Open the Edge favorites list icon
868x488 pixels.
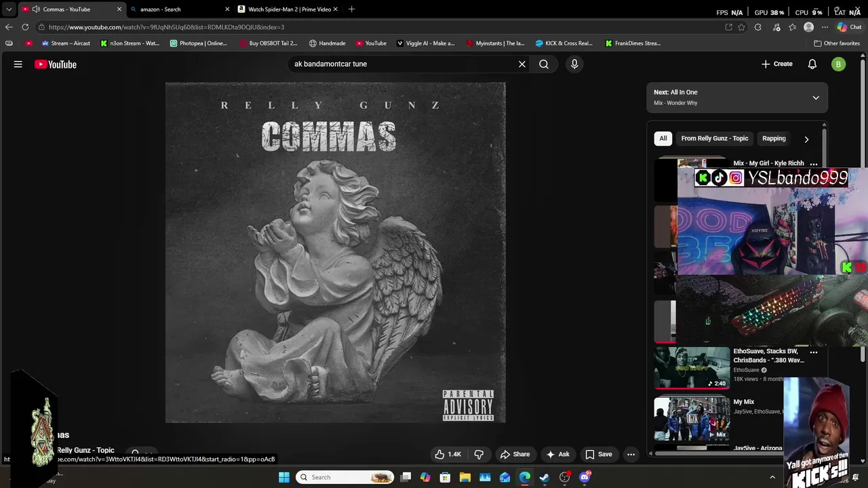pos(792,27)
